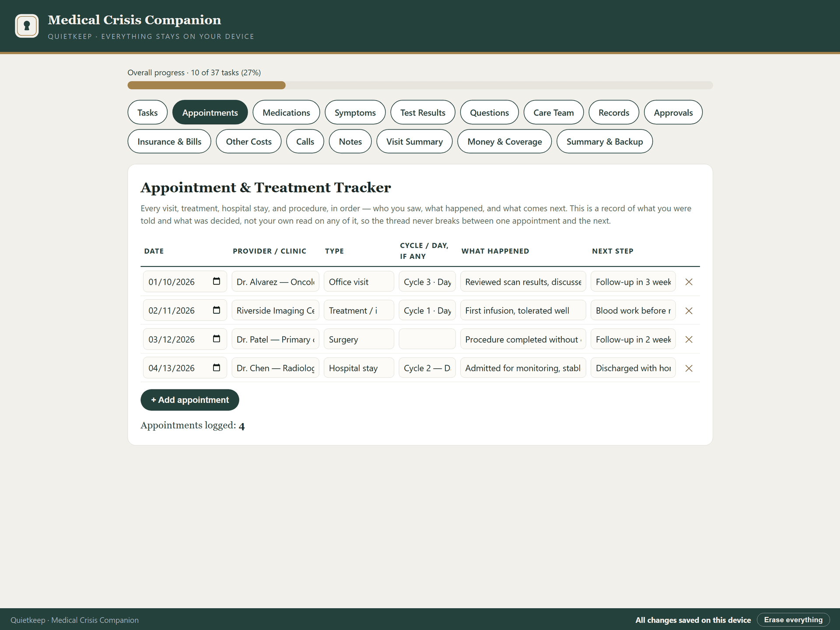Switch to Money & Coverage tab
Image resolution: width=840 pixels, height=630 pixels.
pos(504,141)
